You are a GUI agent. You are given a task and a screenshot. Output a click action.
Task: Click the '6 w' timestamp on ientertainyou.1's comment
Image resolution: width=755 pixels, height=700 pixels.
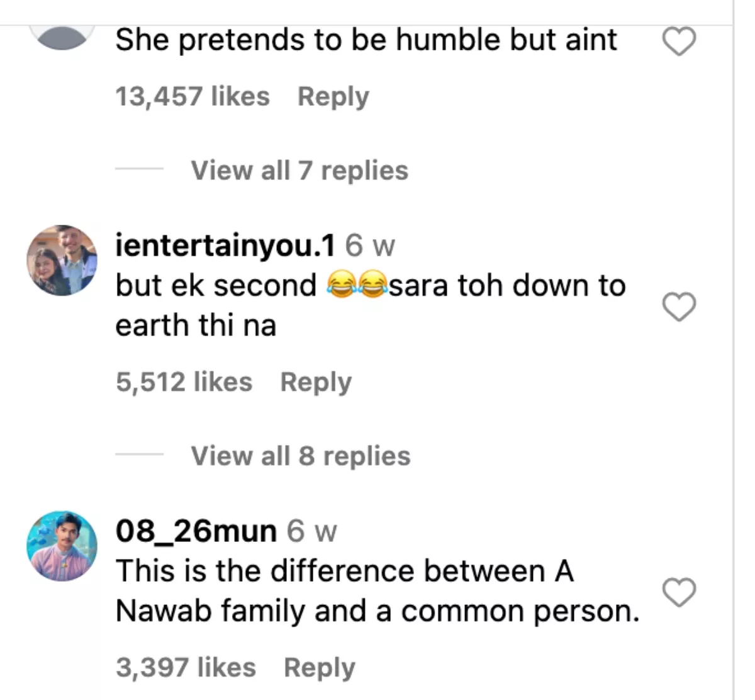pos(370,246)
